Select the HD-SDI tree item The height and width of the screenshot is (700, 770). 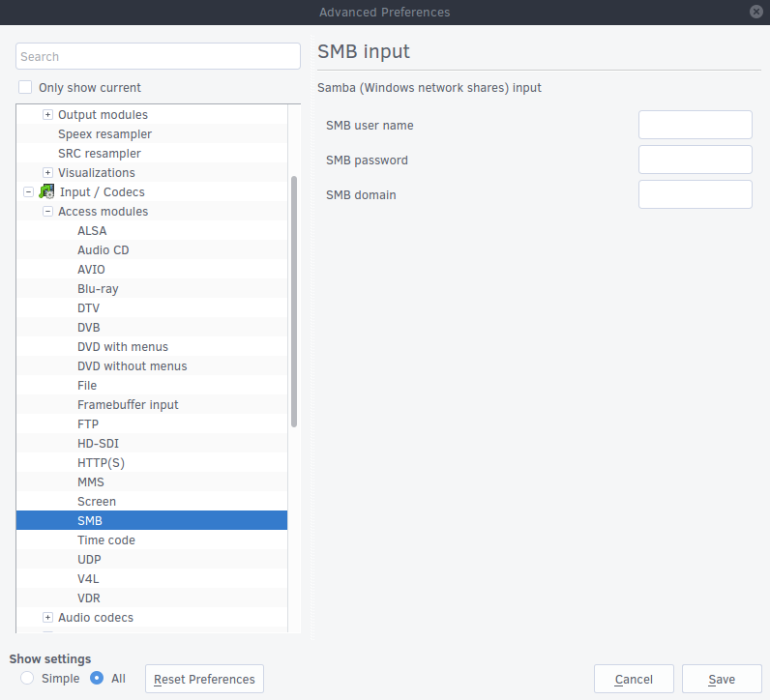[x=98, y=443]
